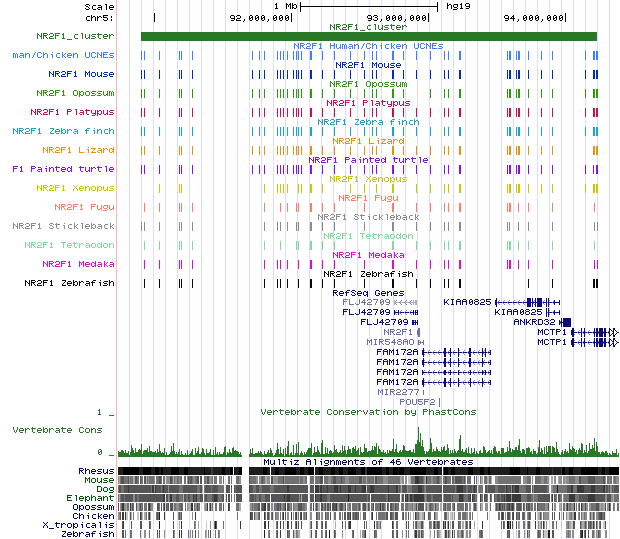Click the 93,000,000 position on ruler
Image resolution: width=620 pixels, height=539 pixels.
pos(397,17)
